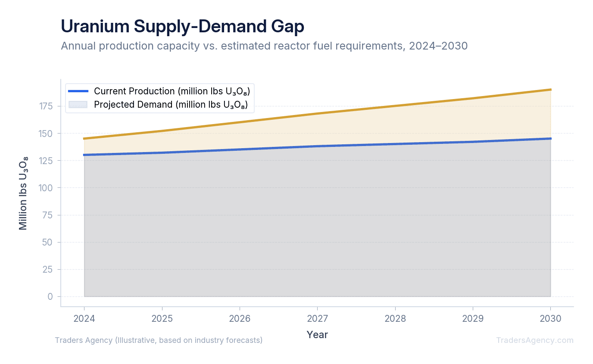Open the TradersAgency.com link

click(x=535, y=340)
